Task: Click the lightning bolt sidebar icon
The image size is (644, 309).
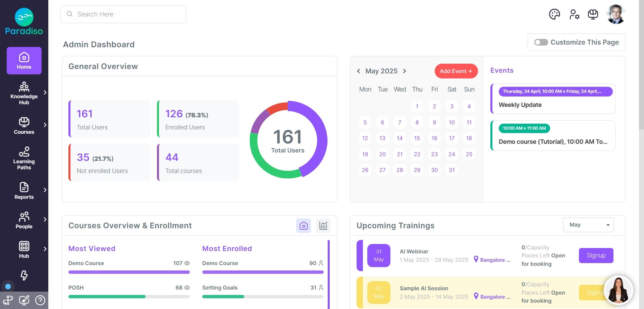Action: [24, 275]
